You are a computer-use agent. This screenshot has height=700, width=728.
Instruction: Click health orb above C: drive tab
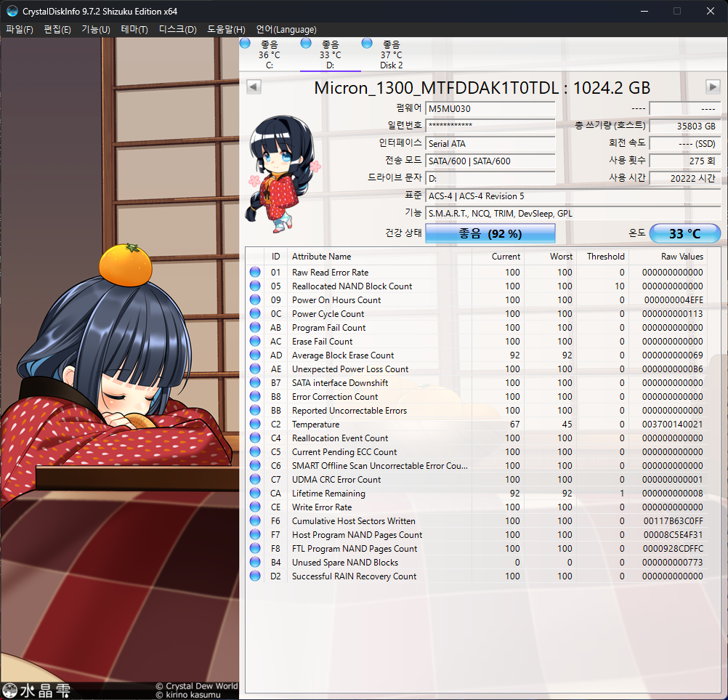click(245, 44)
